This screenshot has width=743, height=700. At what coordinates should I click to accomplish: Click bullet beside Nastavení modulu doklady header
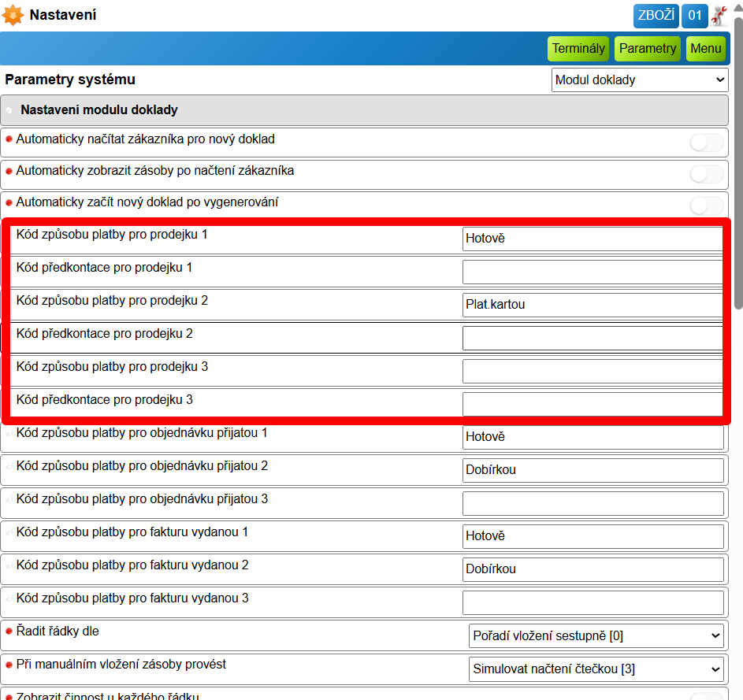point(9,110)
